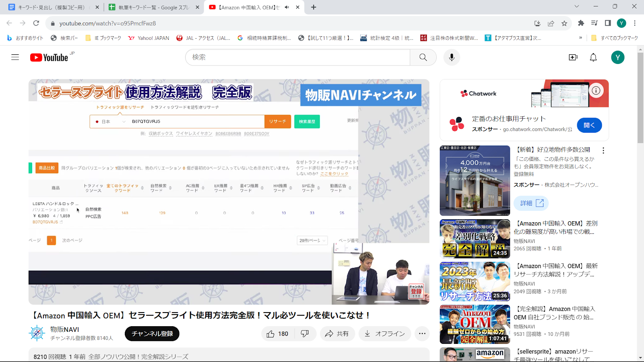Open 検索バー bookmark

pos(64,38)
